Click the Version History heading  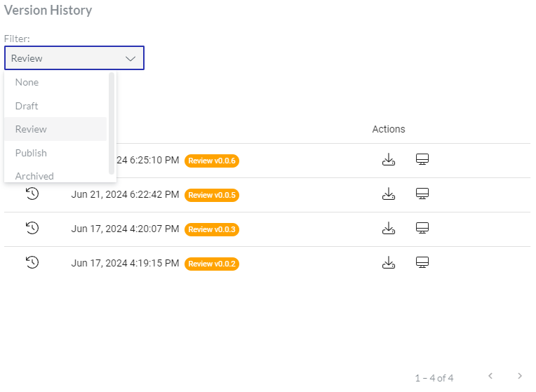(x=48, y=11)
